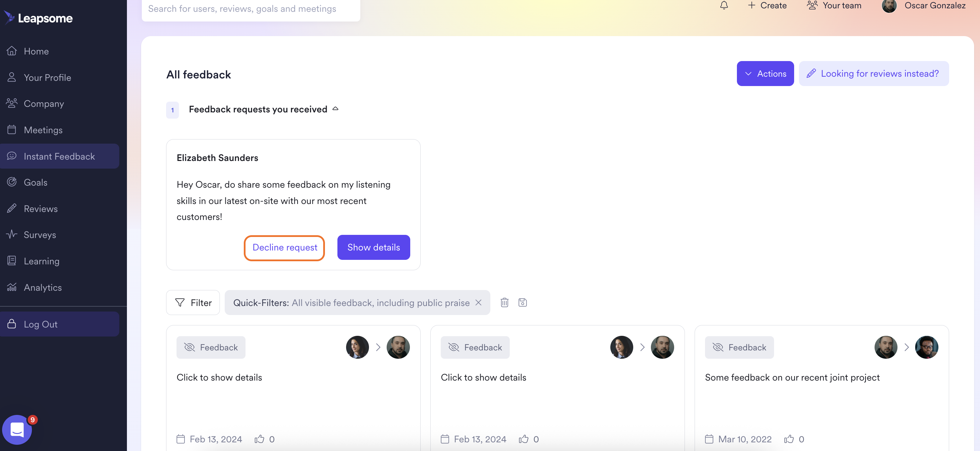Click sender avatar on first feedback card
Image resolution: width=980 pixels, height=451 pixels.
point(357,347)
